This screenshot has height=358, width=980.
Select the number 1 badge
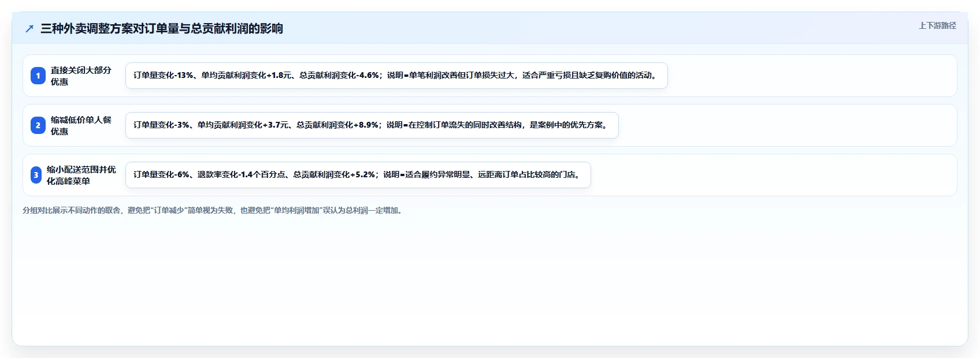pyautogui.click(x=38, y=76)
